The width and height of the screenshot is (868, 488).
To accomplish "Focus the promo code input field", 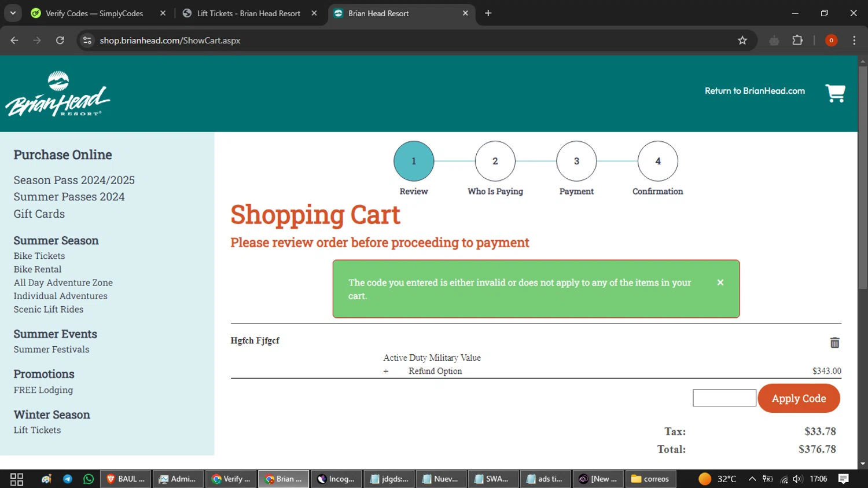I will click(x=724, y=398).
